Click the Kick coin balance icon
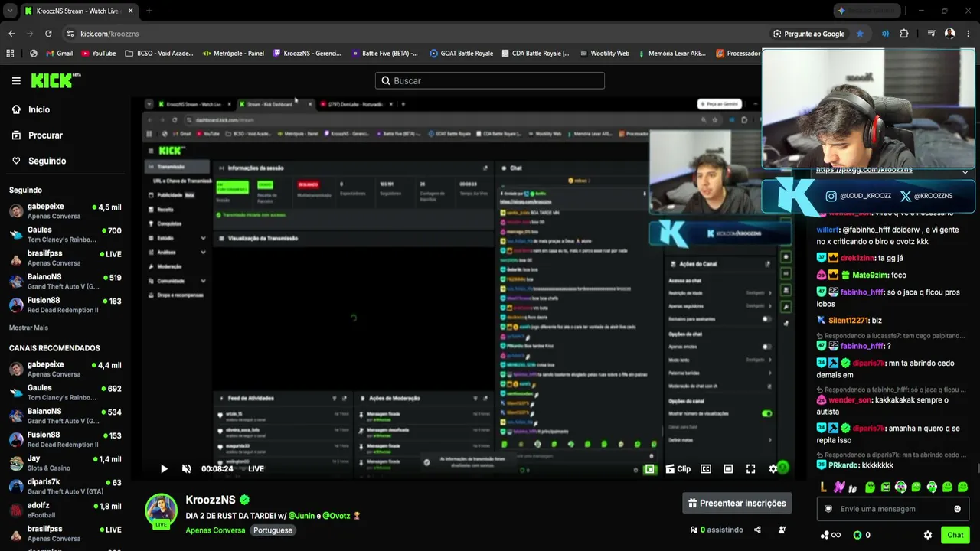 click(857, 535)
